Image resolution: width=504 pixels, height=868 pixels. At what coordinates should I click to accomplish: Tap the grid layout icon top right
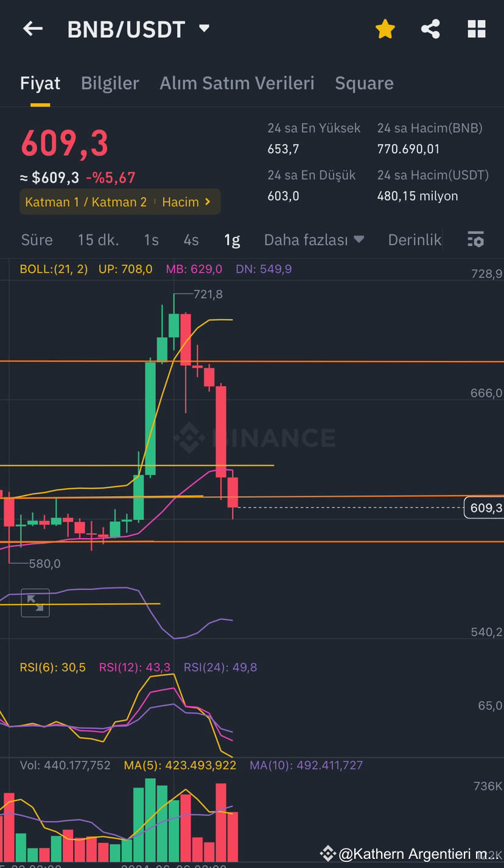(x=477, y=29)
